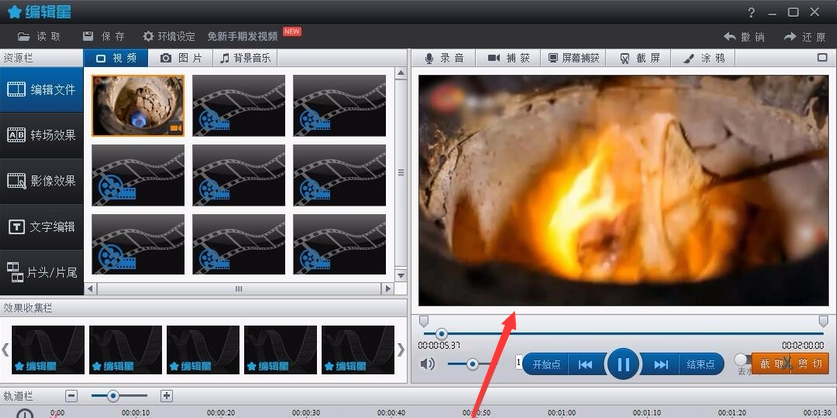
Task: Click the 00:00:30 mark on the timeline ruler
Action: 306,413
